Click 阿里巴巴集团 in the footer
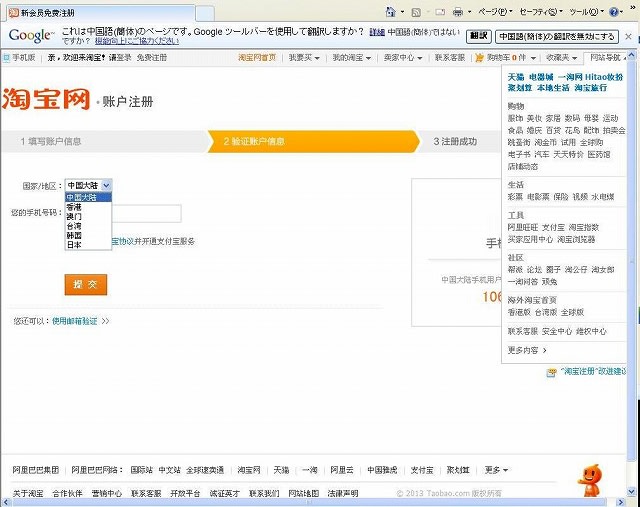Screen dimensions: 640x507 pos(36,470)
